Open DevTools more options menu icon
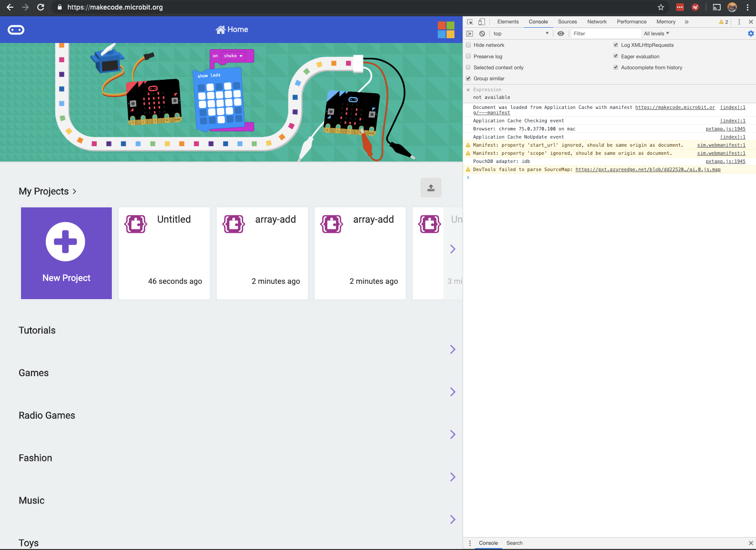 point(739,22)
